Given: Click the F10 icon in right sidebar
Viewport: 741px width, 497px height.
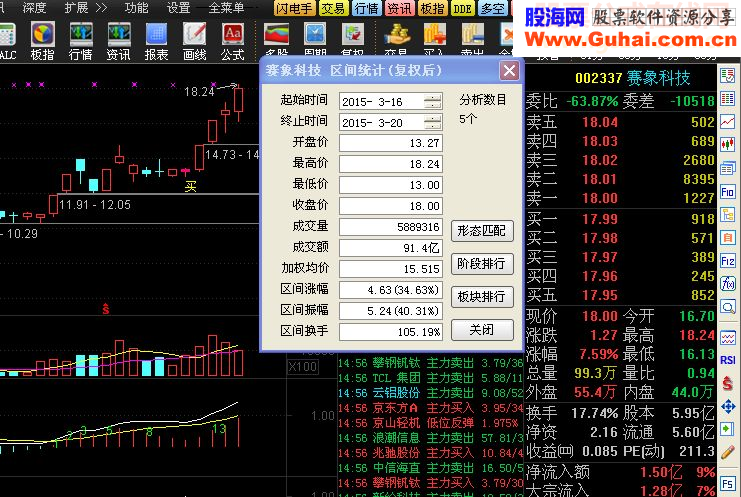Looking at the screenshot, I should (728, 192).
